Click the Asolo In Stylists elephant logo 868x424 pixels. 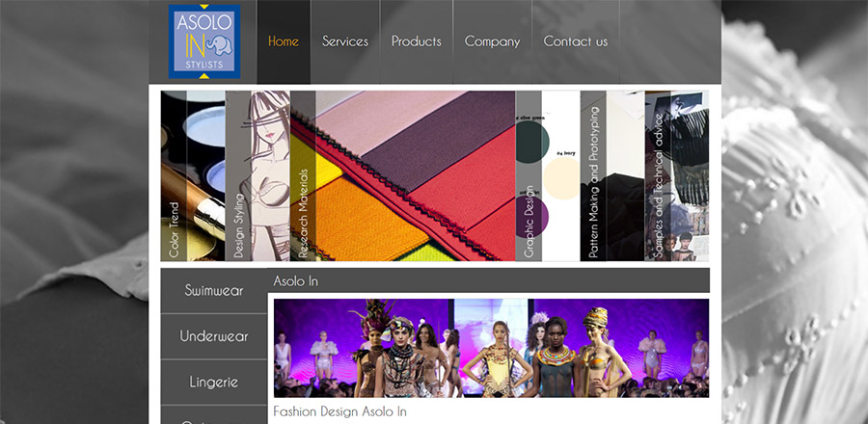pyautogui.click(x=203, y=41)
